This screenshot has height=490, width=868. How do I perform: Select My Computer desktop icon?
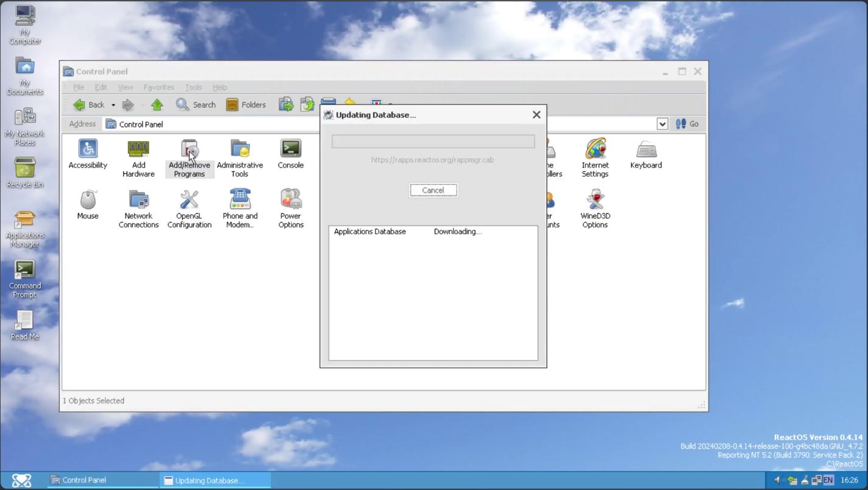25,24
